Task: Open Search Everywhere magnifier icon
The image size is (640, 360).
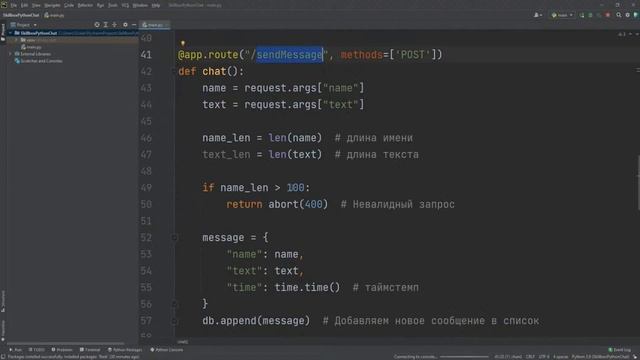Action: [x=619, y=15]
